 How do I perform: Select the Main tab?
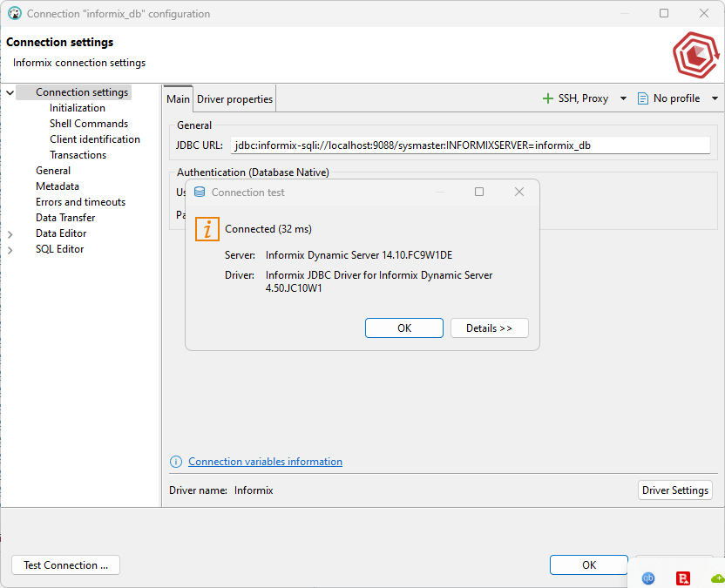click(x=178, y=99)
